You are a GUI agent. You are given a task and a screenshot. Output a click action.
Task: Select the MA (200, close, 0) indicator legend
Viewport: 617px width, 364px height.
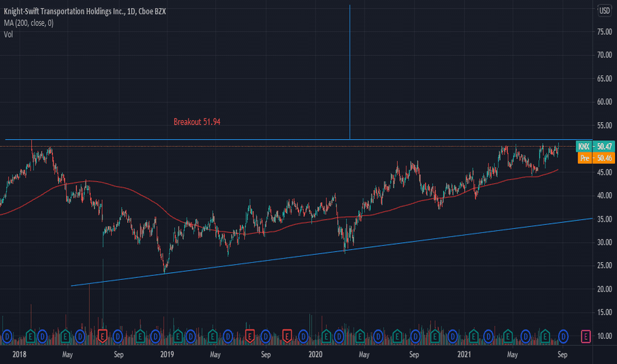28,23
